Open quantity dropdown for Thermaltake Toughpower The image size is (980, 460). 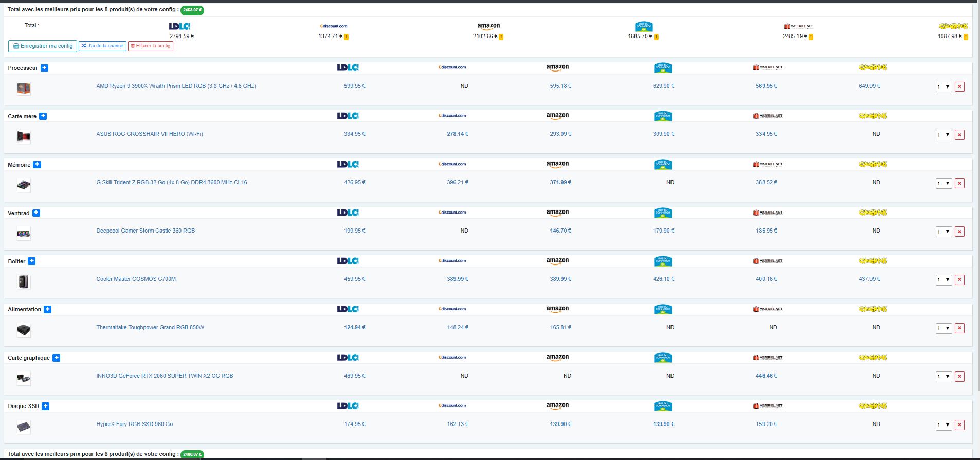click(x=943, y=328)
